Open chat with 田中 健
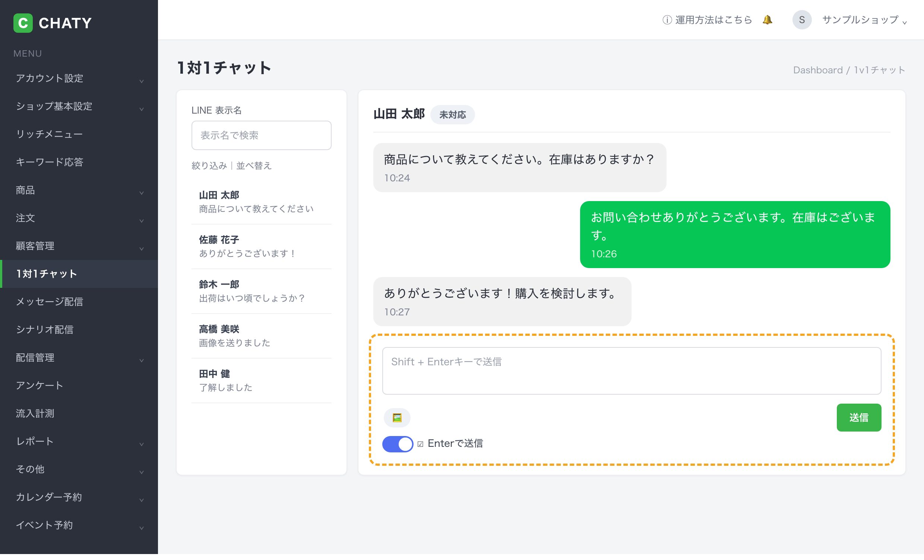The height and width of the screenshot is (560, 924). (262, 381)
